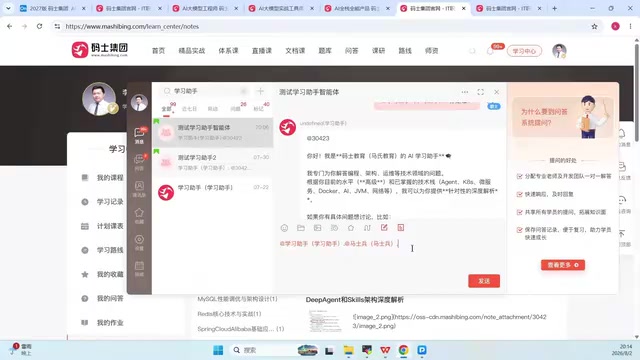The width and height of the screenshot is (640, 360).
Task: Open conversation 测试学习助手2
Action: click(213, 162)
